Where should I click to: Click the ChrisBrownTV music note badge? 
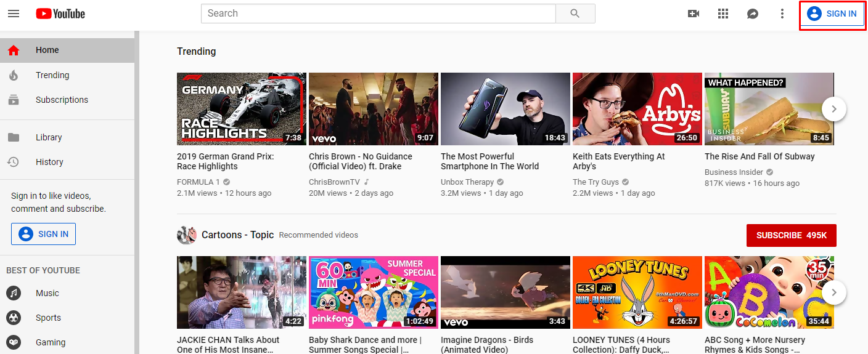(x=366, y=182)
